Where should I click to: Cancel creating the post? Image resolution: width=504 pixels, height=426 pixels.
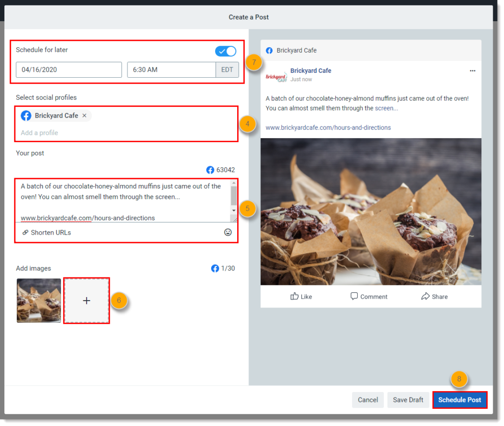click(368, 400)
